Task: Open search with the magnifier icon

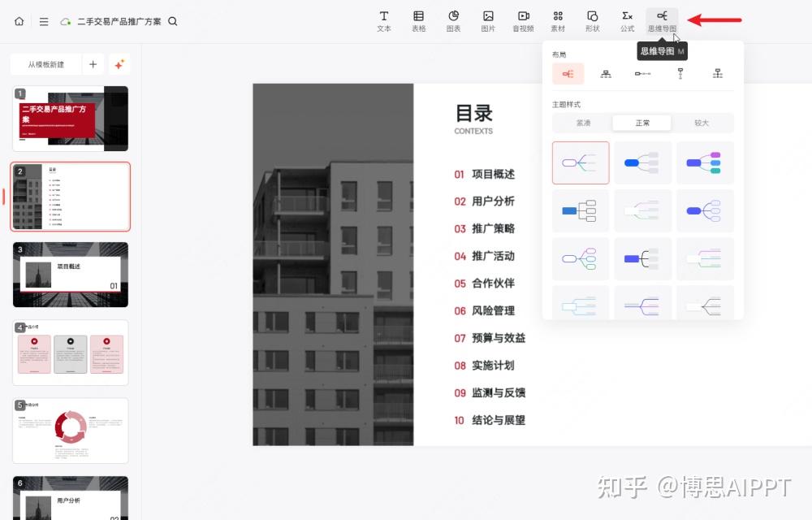Action: coord(173,21)
